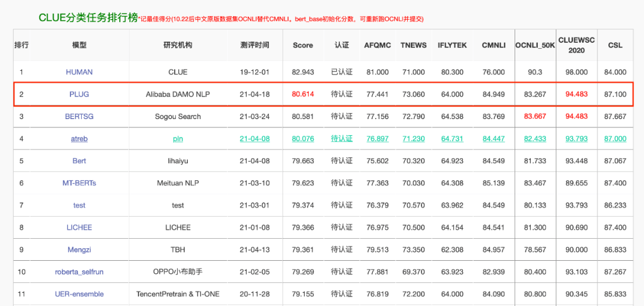Click the 76.897 AFQMC value of atreb
The image size is (644, 306).
(377, 139)
